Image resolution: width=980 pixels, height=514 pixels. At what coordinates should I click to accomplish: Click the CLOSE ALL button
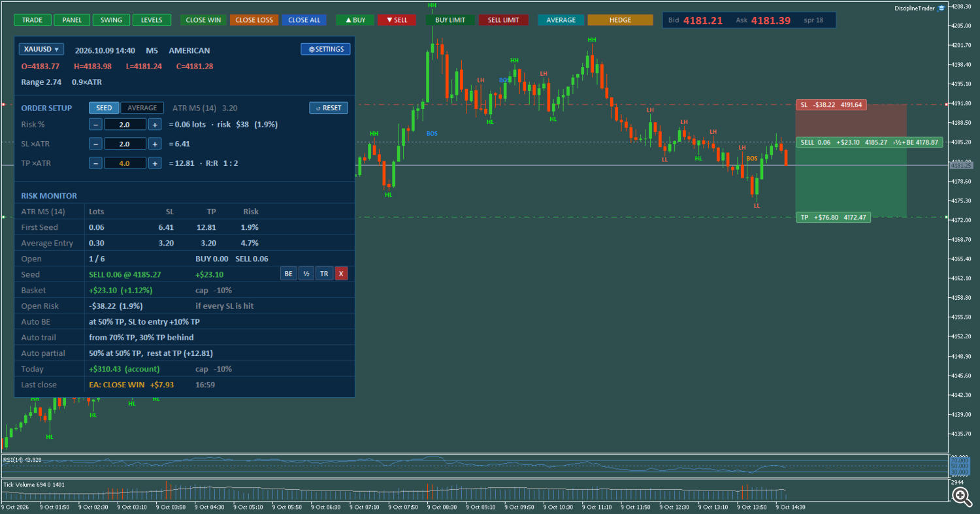point(304,20)
